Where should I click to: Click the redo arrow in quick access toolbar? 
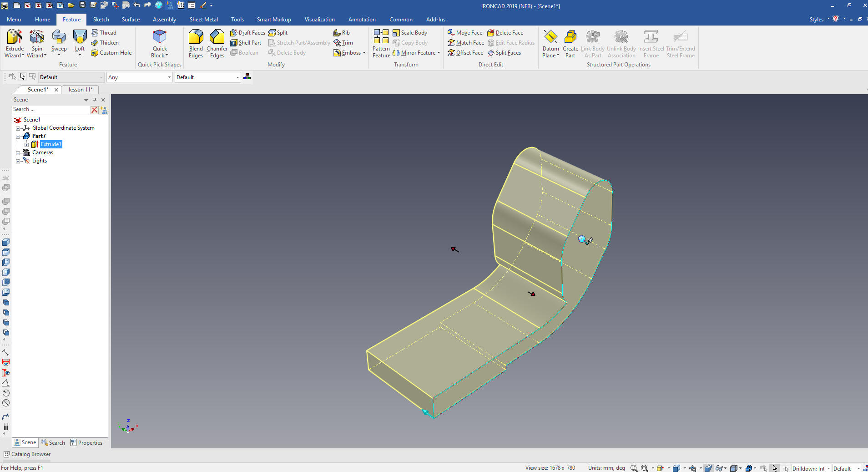(147, 5)
